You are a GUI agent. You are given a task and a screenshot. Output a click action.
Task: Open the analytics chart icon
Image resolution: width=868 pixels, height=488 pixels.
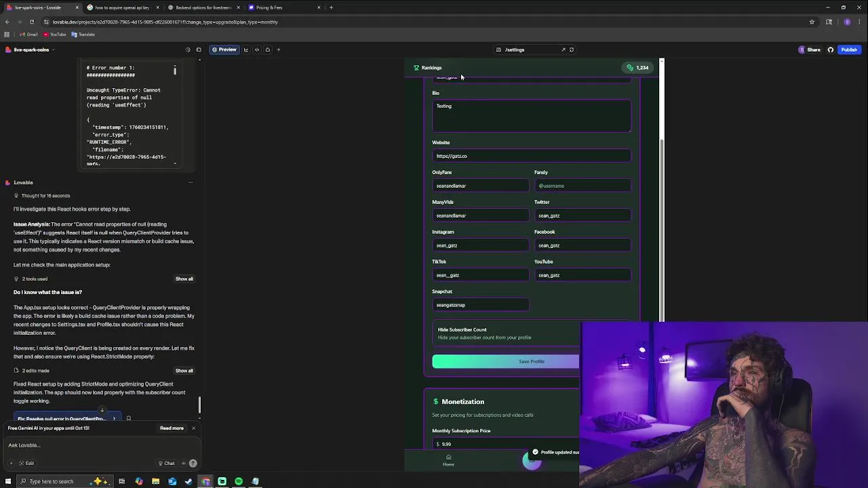[x=246, y=49]
